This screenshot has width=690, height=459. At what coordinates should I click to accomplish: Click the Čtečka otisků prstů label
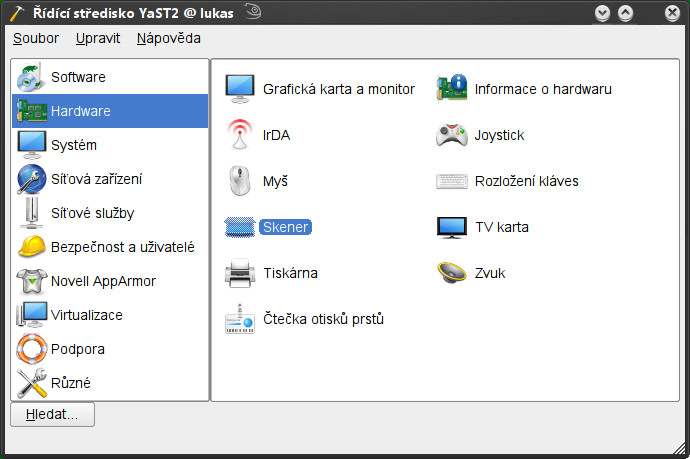(323, 319)
